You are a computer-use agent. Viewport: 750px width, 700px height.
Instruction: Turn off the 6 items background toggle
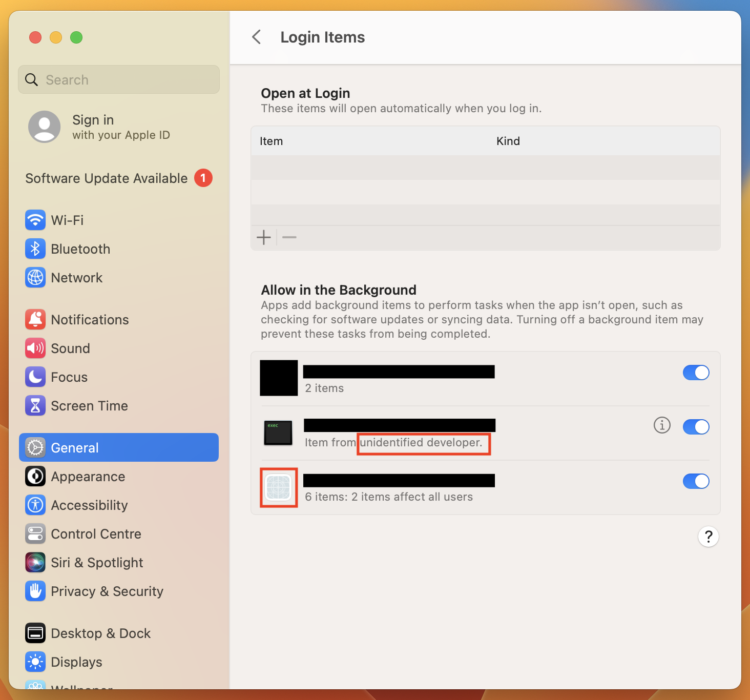(x=696, y=481)
